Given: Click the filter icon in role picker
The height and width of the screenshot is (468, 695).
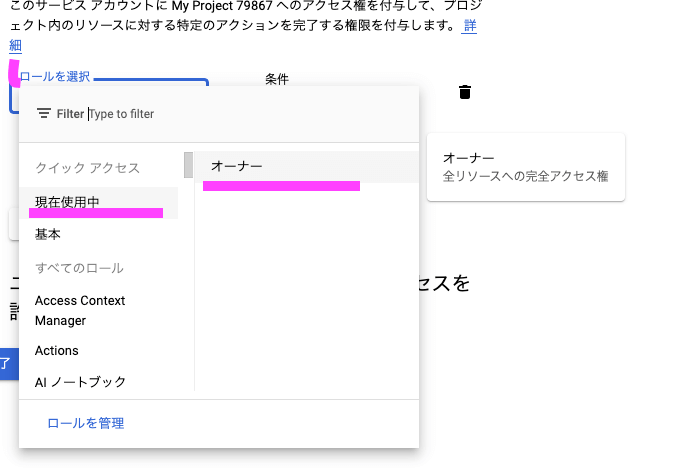Looking at the screenshot, I should pos(43,114).
